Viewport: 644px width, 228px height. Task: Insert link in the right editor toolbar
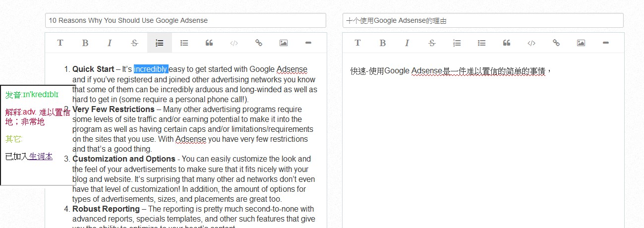pyautogui.click(x=556, y=43)
